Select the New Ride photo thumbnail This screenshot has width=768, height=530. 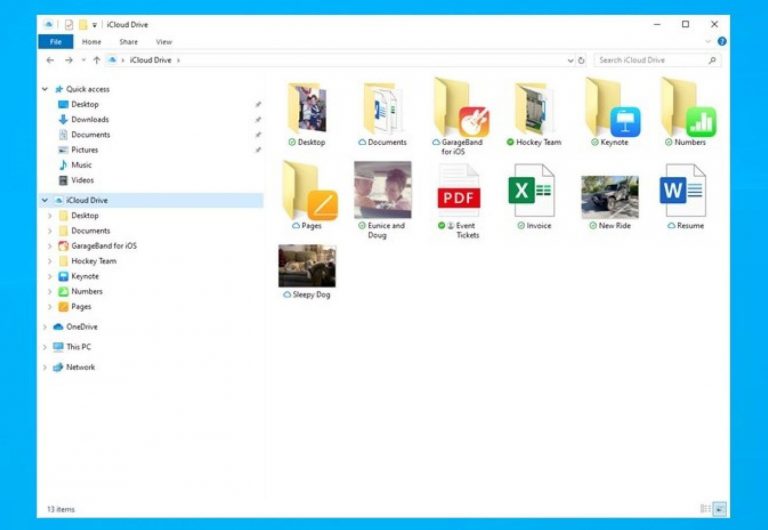click(x=610, y=196)
